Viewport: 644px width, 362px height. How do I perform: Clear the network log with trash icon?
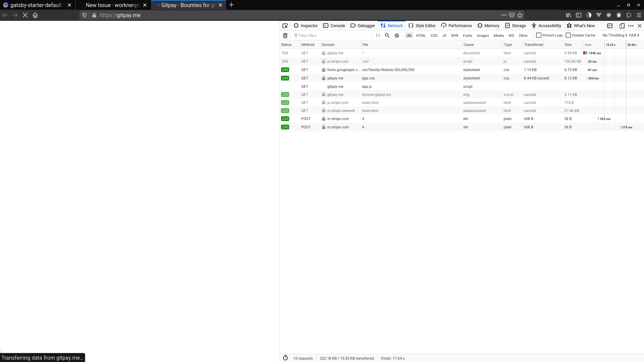pos(285,36)
